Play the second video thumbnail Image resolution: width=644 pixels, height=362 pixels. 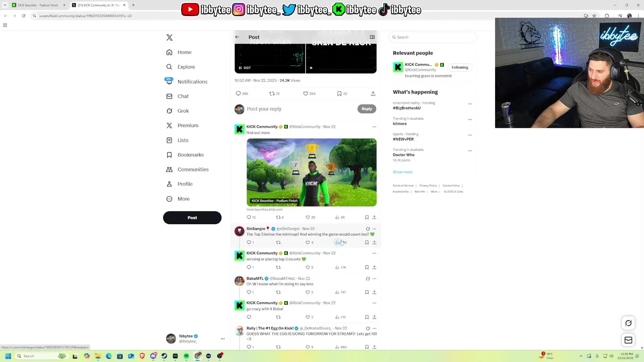point(311,68)
